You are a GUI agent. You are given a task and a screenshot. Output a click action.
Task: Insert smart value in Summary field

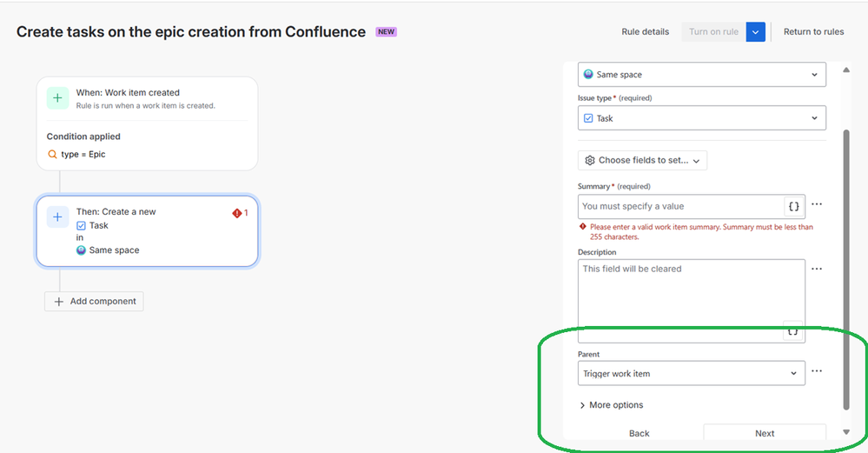(793, 206)
